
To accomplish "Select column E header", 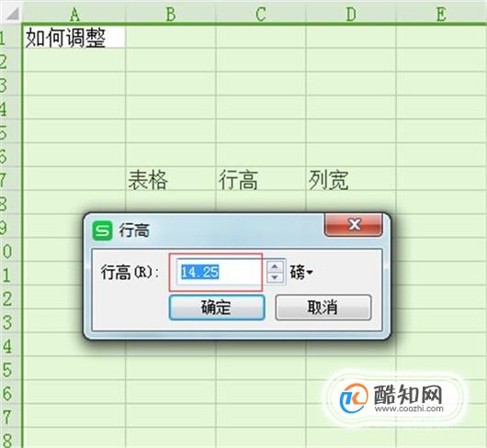I will (441, 14).
